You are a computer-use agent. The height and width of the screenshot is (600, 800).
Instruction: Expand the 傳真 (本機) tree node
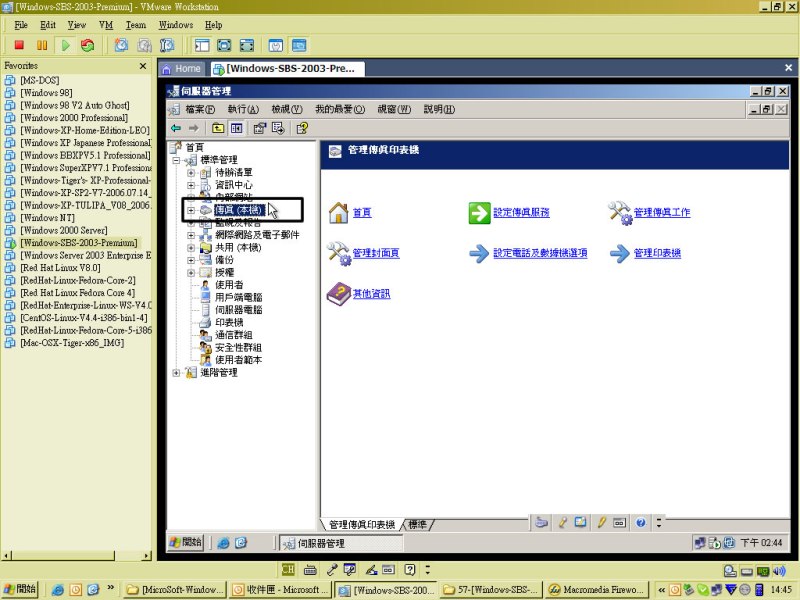coord(191,210)
